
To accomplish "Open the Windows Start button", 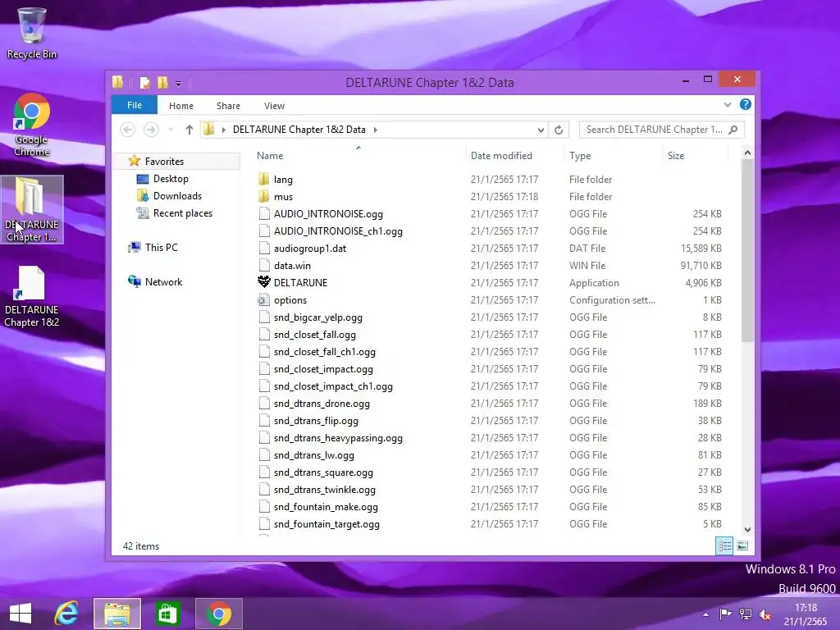I will click(x=21, y=614).
